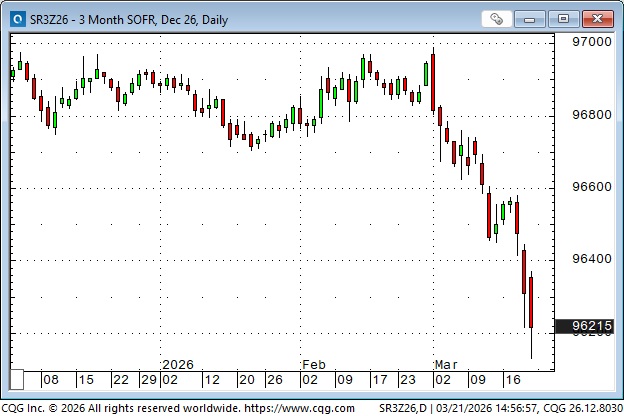Select the Mar month label on time axis

(x=445, y=364)
